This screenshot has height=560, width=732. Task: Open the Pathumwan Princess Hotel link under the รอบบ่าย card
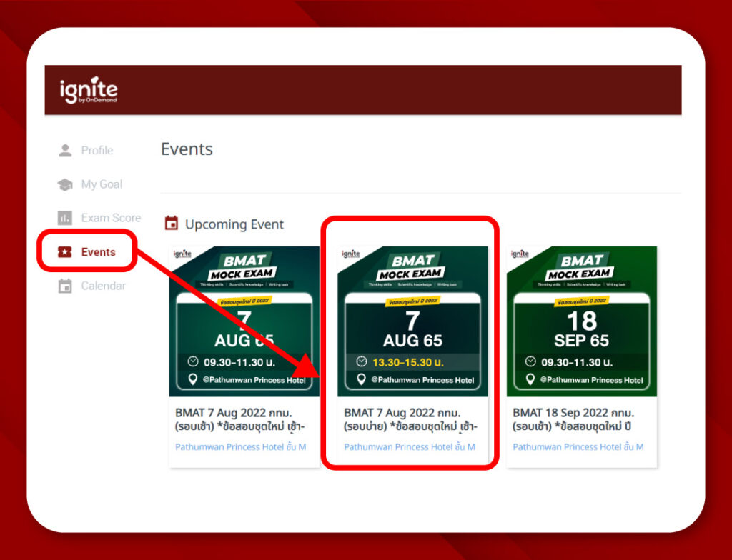click(x=410, y=447)
